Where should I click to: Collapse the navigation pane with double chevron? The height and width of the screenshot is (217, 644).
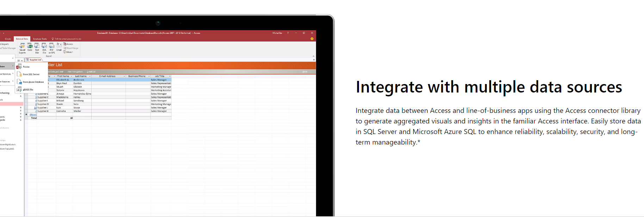coord(22,60)
